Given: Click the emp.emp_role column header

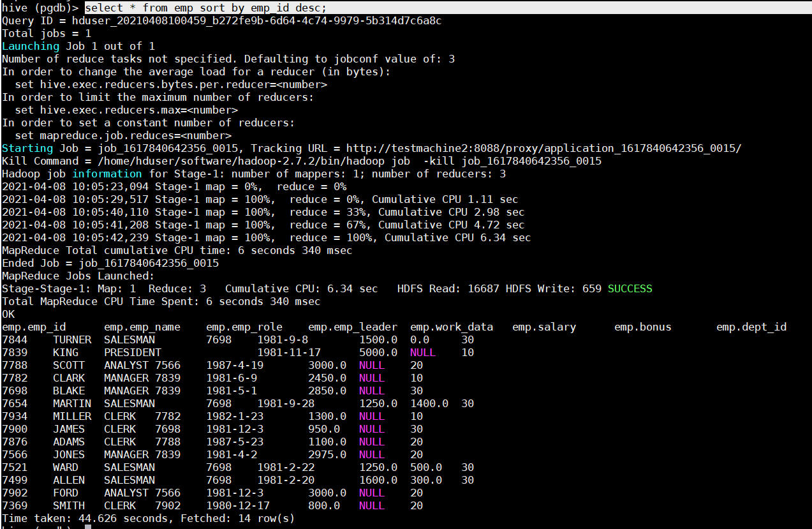Looking at the screenshot, I should coord(244,327).
